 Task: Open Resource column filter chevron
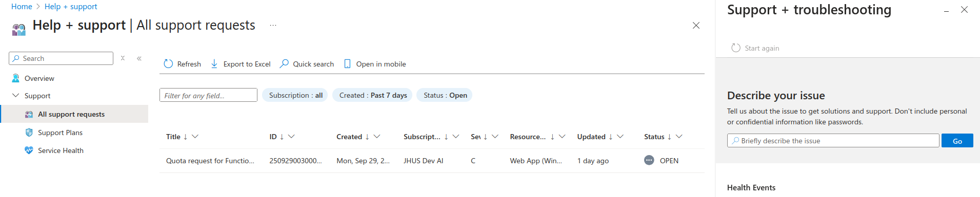pos(562,137)
